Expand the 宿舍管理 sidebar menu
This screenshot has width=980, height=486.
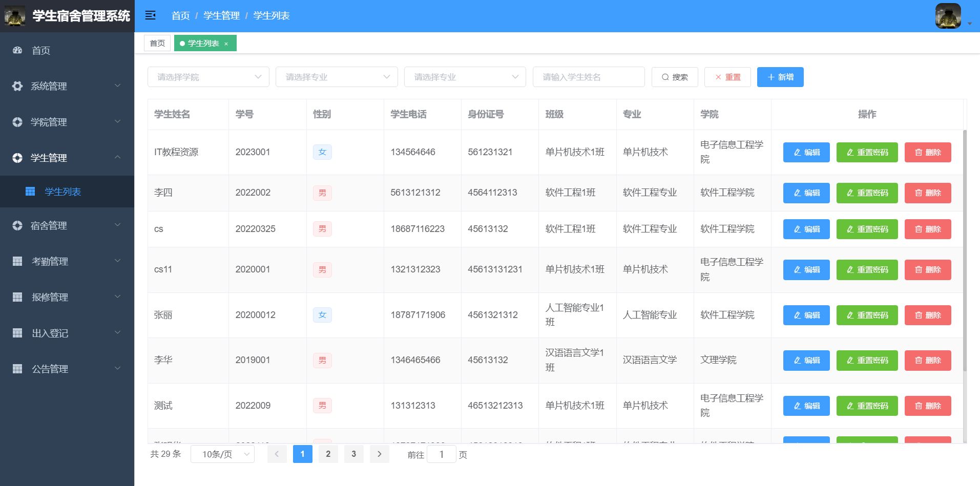[x=67, y=225]
